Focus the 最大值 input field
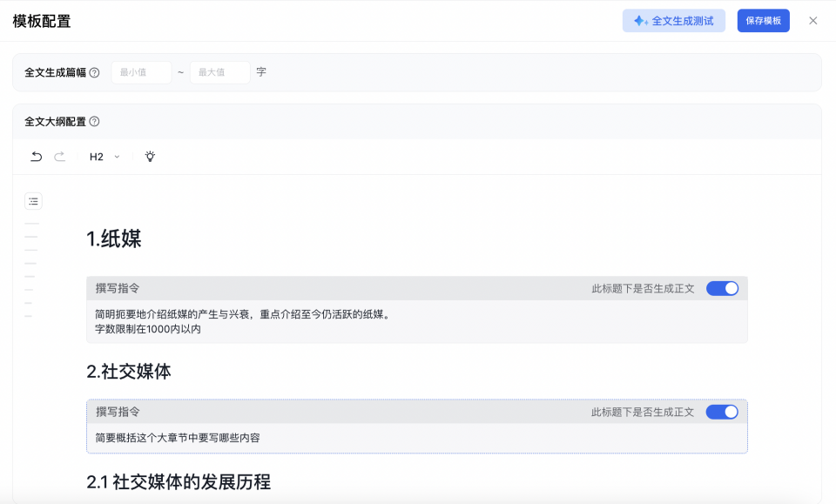836x504 pixels. [x=220, y=72]
